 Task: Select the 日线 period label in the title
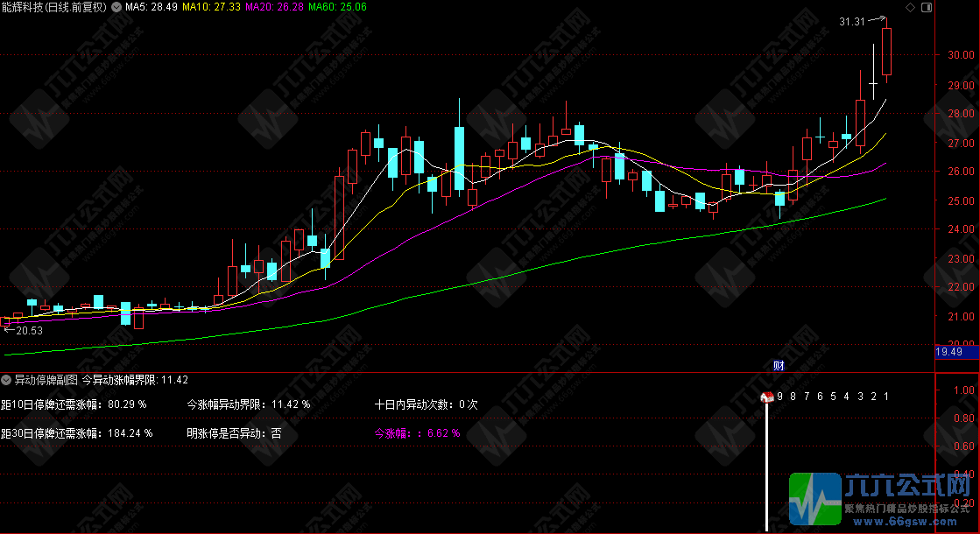click(x=58, y=7)
